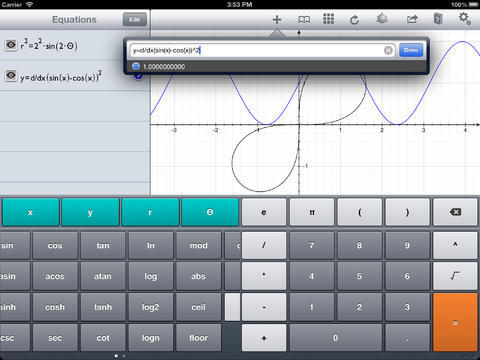The width and height of the screenshot is (480, 360).
Task: Click the Edit button in Equations panel
Action: (x=134, y=20)
